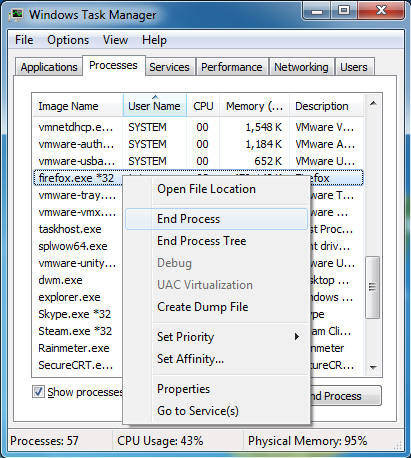Click the process list scroll up arrow
The image size is (411, 458).
[373, 103]
